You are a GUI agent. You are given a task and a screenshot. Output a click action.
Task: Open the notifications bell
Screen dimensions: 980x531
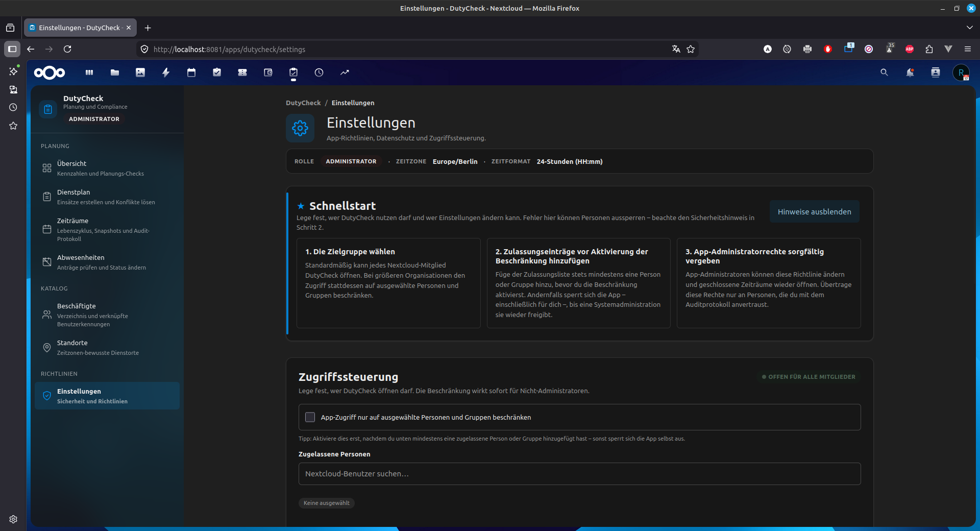(x=910, y=73)
